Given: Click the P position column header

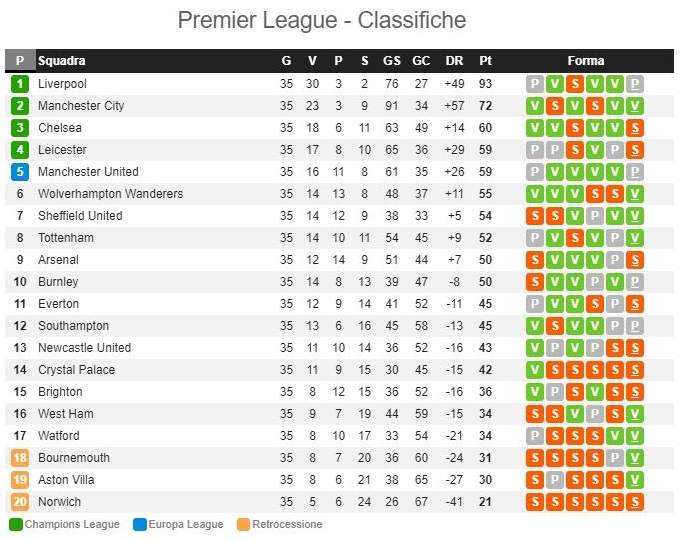Looking at the screenshot, I should (x=20, y=60).
